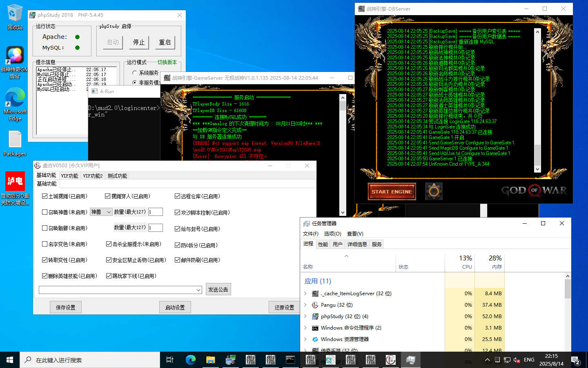Switch to the phpStudy taskbar icon
Viewport: 588px width, 368px height.
pos(230,360)
